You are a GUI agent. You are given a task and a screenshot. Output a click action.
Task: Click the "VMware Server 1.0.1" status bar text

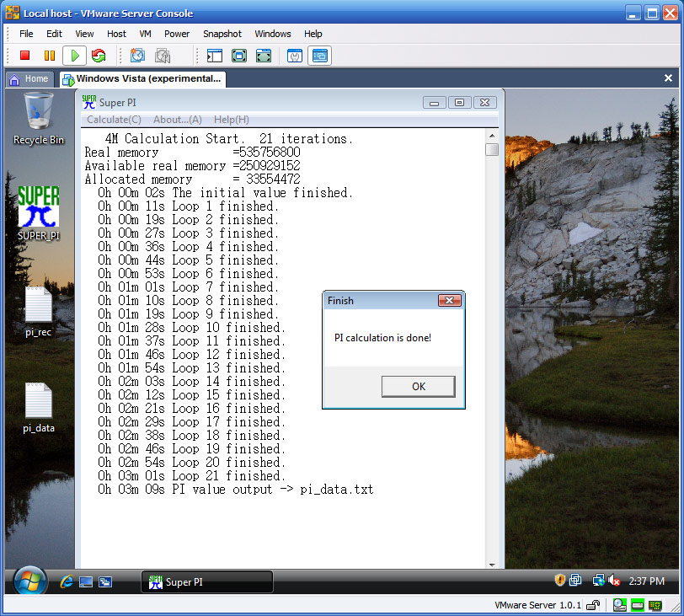click(x=537, y=605)
